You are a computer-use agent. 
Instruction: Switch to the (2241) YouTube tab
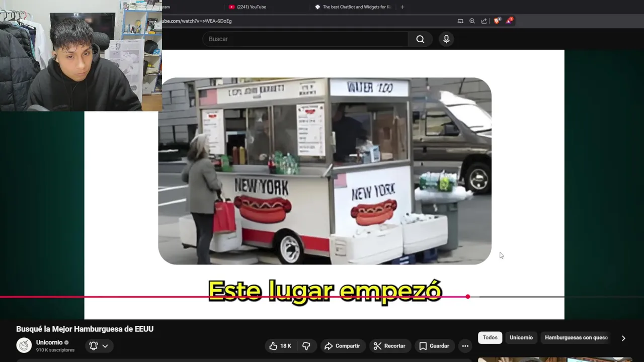tap(251, 7)
